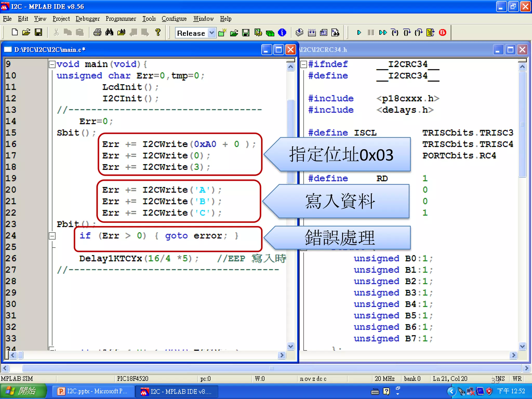Viewport: 532px width, 399px height.
Task: Click the main.c vertical scrollbar thumb
Action: (291, 141)
